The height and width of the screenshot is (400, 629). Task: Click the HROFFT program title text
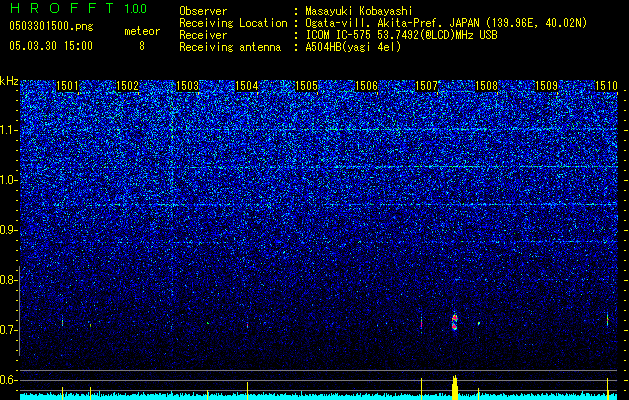coord(62,8)
